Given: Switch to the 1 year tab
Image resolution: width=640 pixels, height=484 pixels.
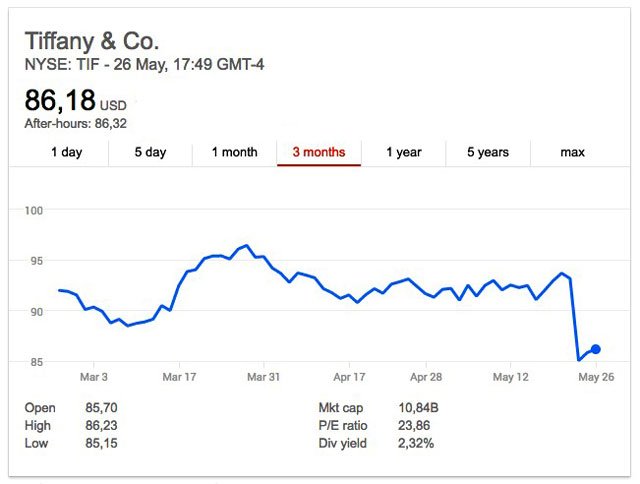Looking at the screenshot, I should (x=404, y=152).
